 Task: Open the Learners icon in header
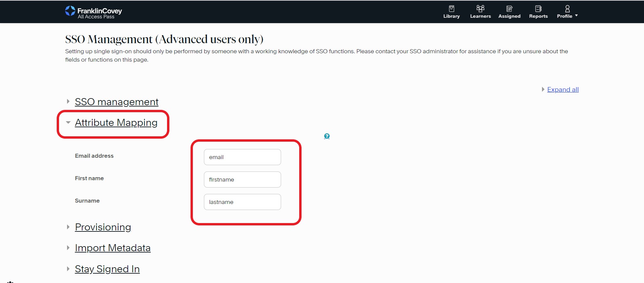click(480, 9)
